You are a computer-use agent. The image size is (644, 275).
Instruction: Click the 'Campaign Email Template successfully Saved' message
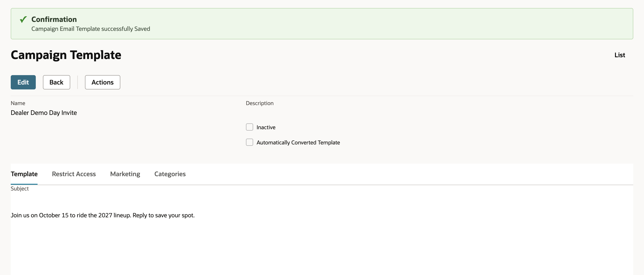click(91, 29)
